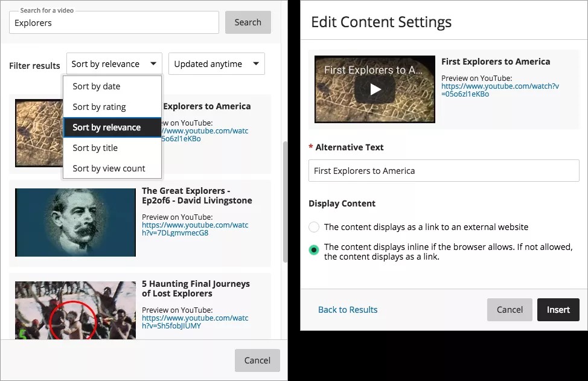Open the 5 Haunting Final Journeys thumbnail

[75, 310]
